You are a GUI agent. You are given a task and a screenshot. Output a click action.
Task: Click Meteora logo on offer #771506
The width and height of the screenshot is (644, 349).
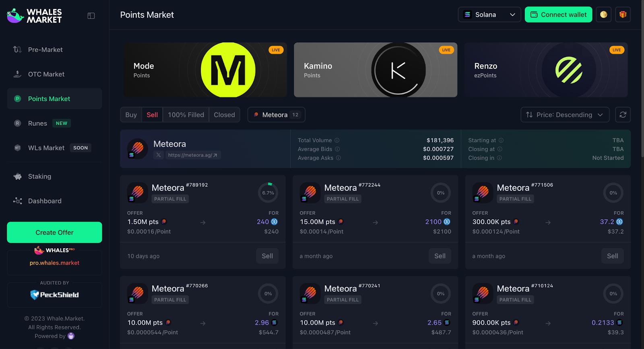click(483, 192)
